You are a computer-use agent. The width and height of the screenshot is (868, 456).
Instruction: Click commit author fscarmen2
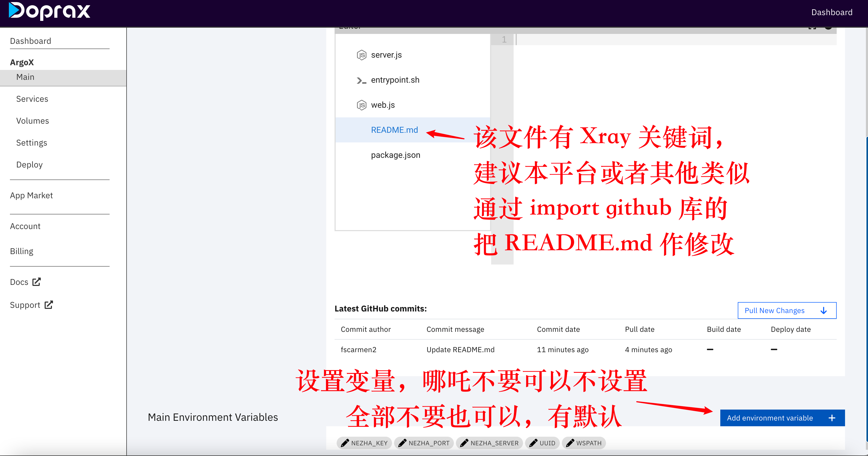[x=359, y=350]
